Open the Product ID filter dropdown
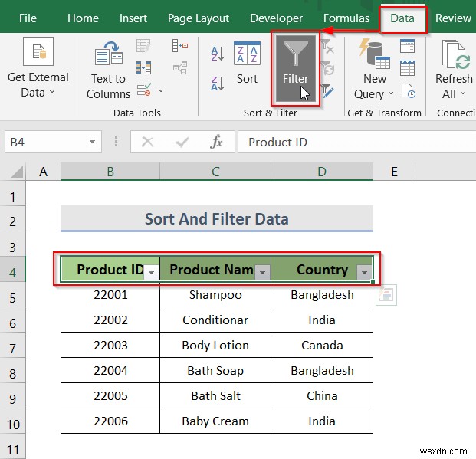The width and height of the screenshot is (476, 459). click(x=151, y=272)
